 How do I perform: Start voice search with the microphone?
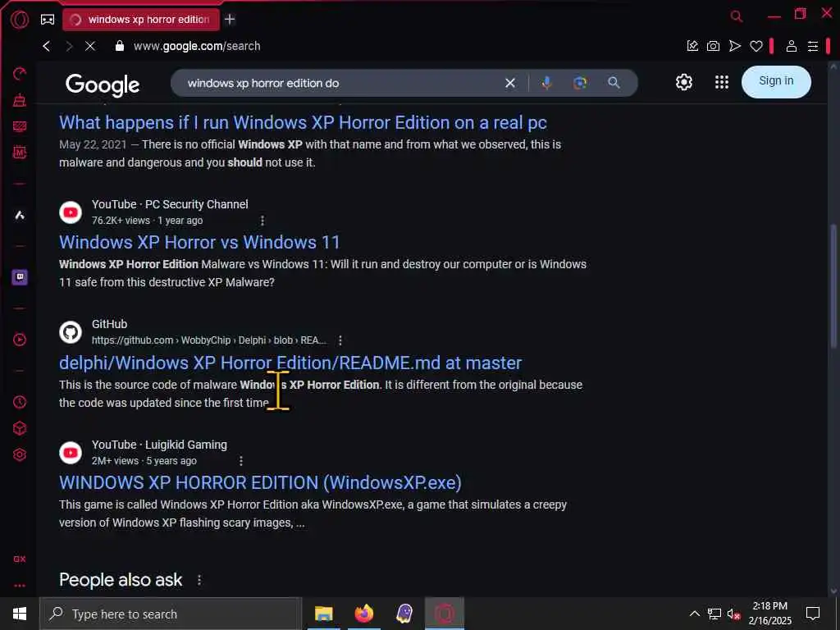(546, 83)
